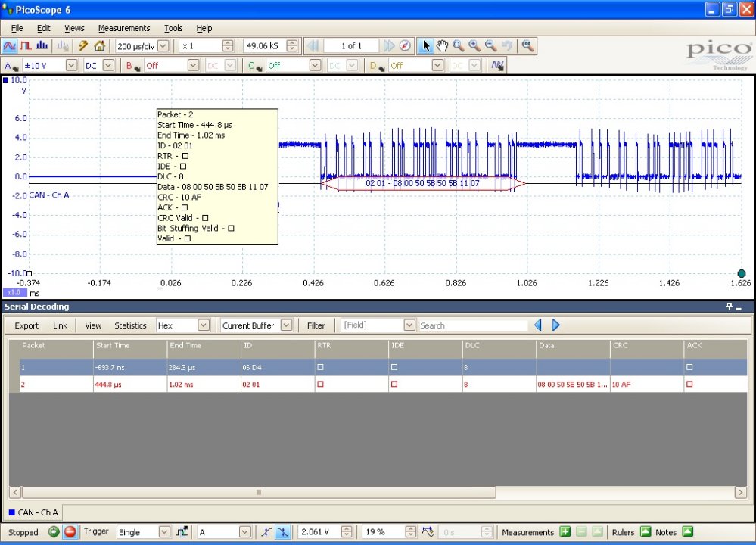Screen dimensions: 756x545
Task: Go to previous search result arrow
Action: click(539, 325)
